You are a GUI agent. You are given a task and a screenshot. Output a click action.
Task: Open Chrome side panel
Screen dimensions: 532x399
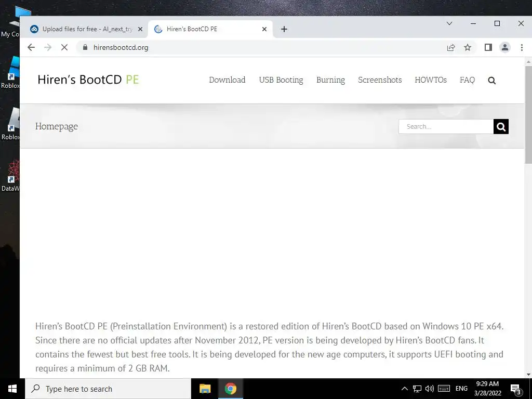pyautogui.click(x=488, y=47)
